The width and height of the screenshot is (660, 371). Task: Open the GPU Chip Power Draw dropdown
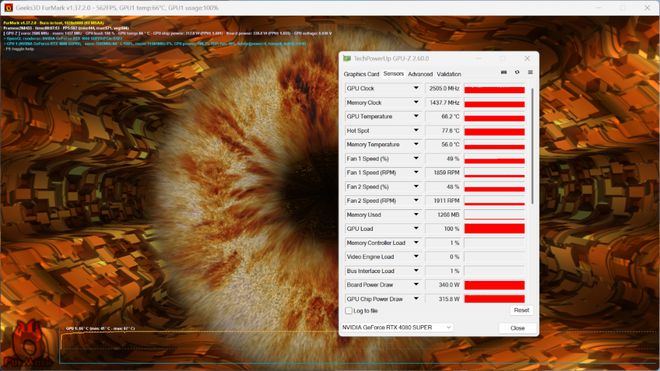416,299
